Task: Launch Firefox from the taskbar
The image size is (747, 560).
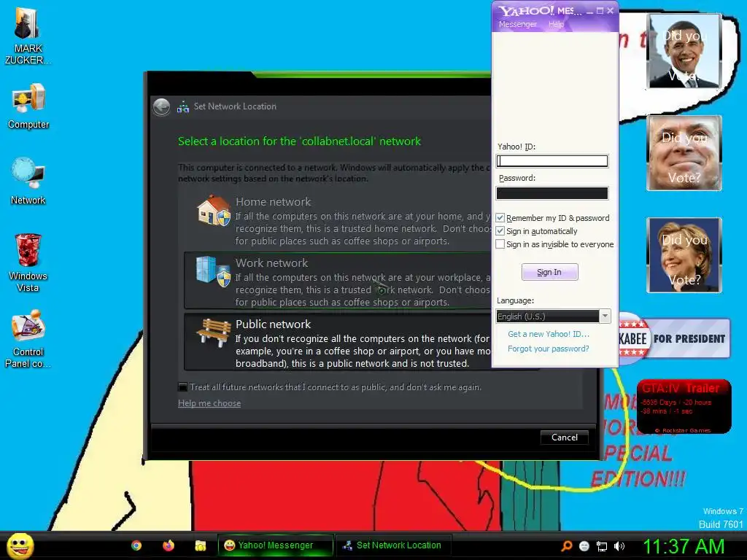Action: (169, 545)
